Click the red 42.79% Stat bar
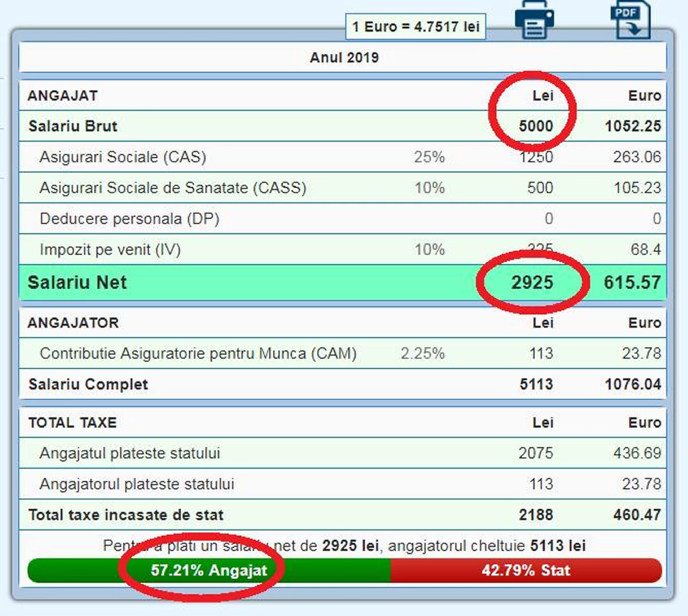This screenshot has height=616, width=688. click(x=526, y=571)
